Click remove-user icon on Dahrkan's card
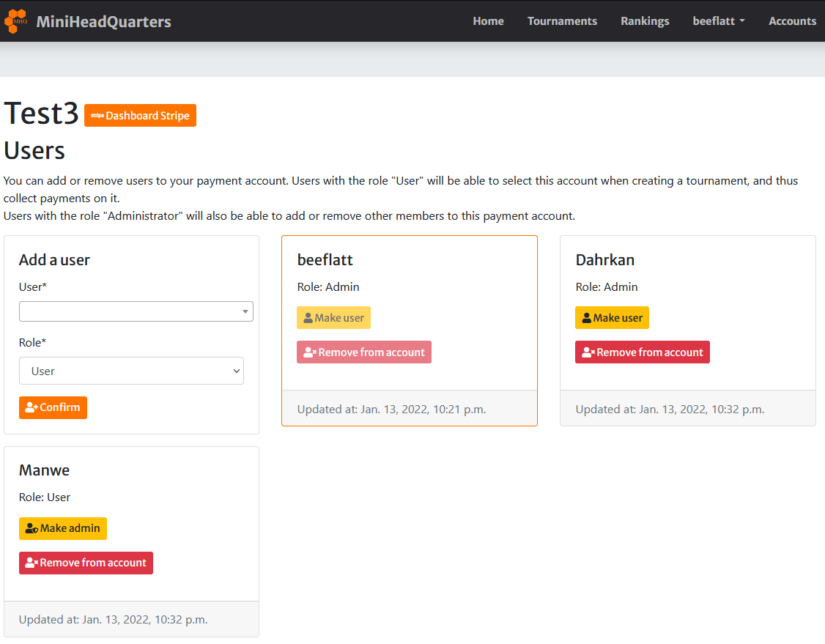The image size is (825, 644). tap(588, 352)
